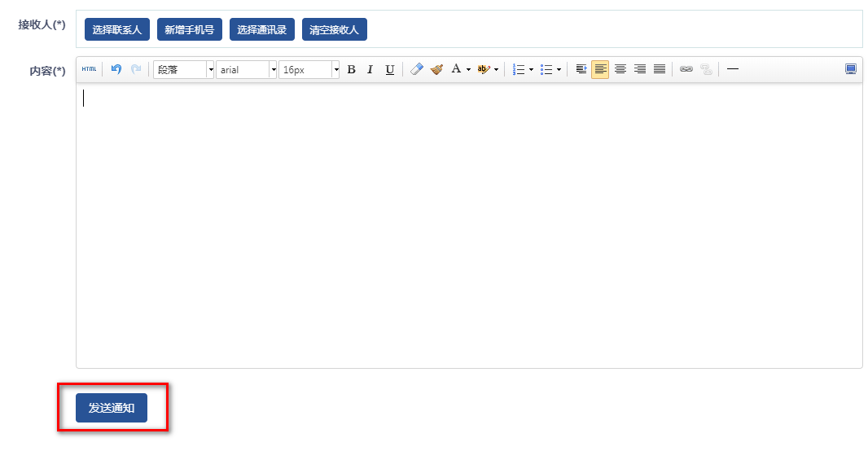This screenshot has height=451, width=868.
Task: Center align the text
Action: [x=620, y=69]
